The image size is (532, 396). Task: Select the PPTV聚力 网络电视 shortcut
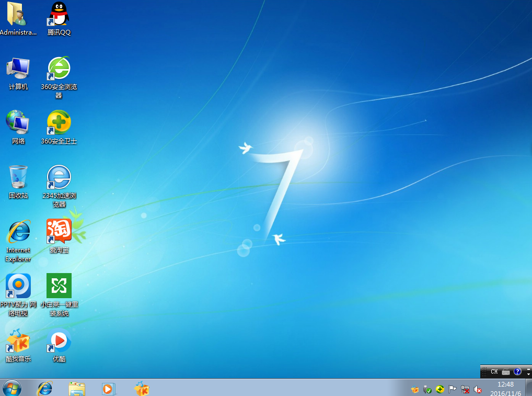click(x=18, y=295)
